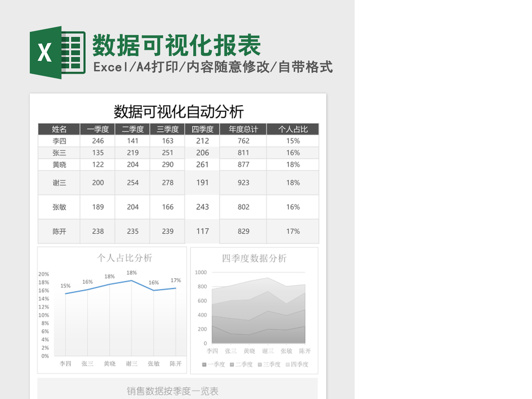The height and width of the screenshot is (399, 532).
Task: Select the 四季度数据分析 chart title
Action: (x=254, y=258)
